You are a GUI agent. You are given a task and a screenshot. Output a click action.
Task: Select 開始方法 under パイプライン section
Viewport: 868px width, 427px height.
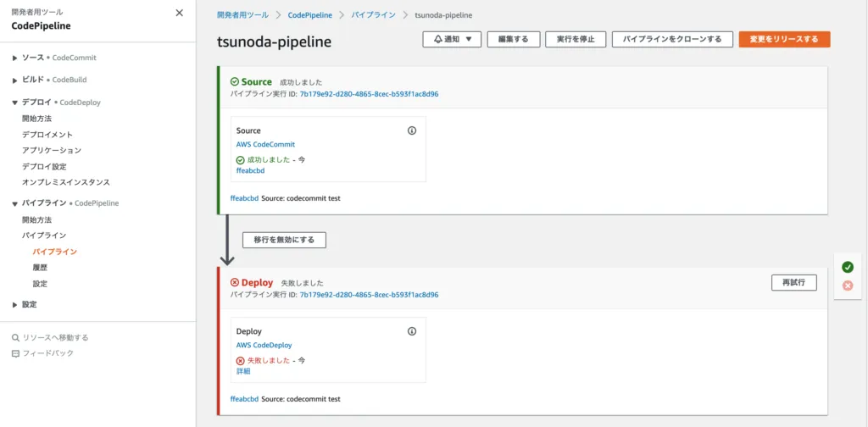37,219
